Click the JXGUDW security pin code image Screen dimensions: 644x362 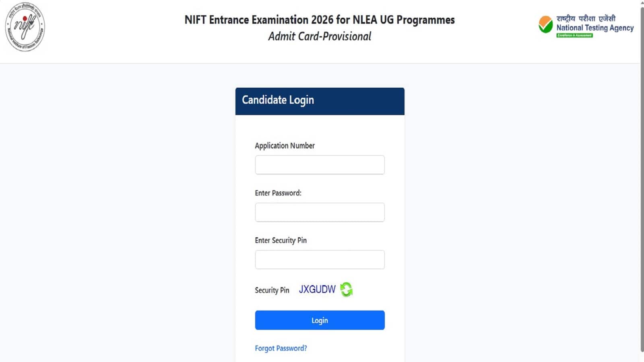click(318, 288)
